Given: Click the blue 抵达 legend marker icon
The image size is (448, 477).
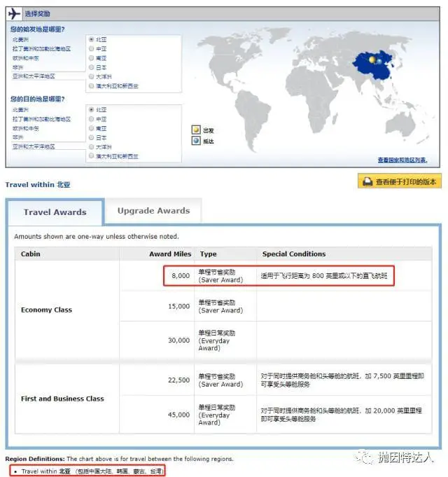Looking at the screenshot, I should click(x=196, y=141).
